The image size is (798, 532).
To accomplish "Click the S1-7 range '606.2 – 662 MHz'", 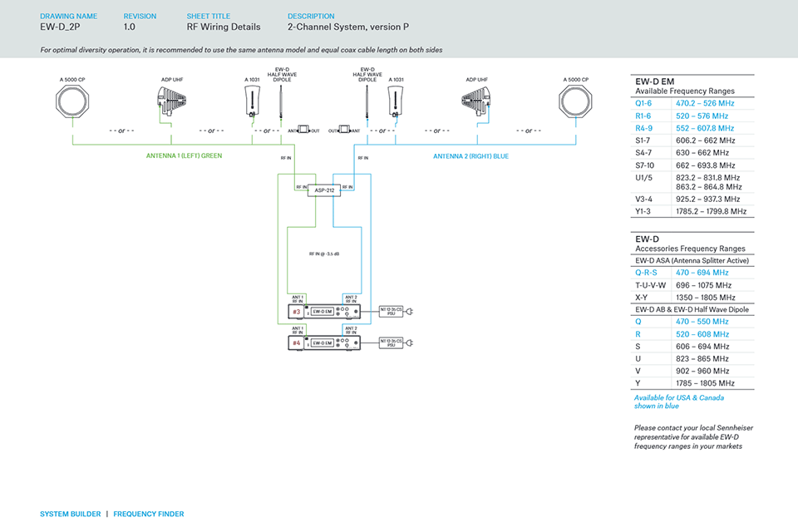I will pos(706,140).
